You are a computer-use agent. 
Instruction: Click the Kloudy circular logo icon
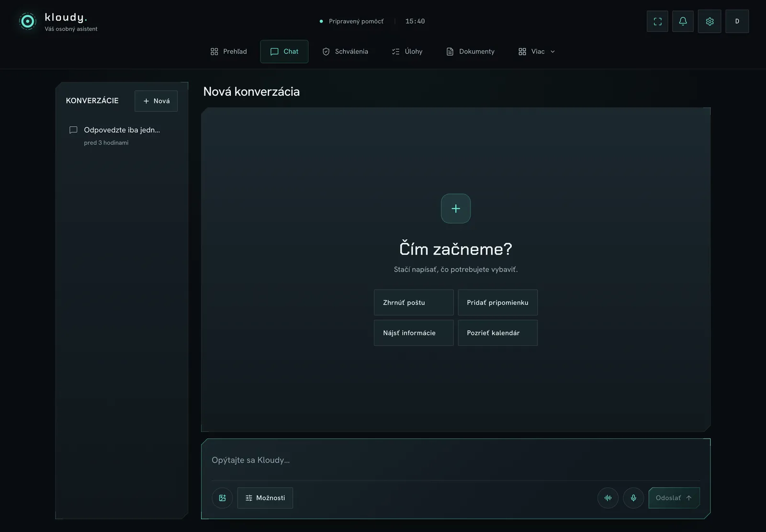(x=28, y=21)
